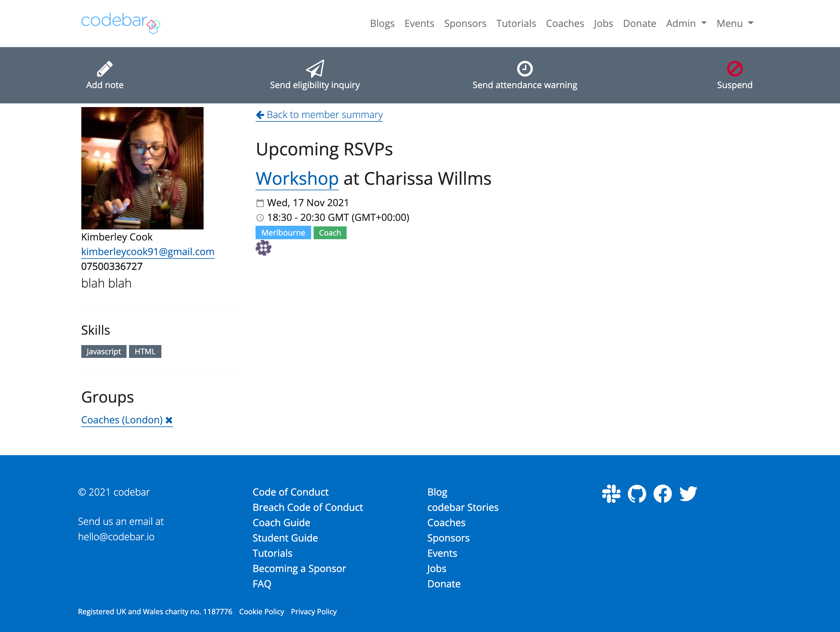Click the purple attendee avatar thumbnail
This screenshot has width=840, height=632.
point(263,248)
